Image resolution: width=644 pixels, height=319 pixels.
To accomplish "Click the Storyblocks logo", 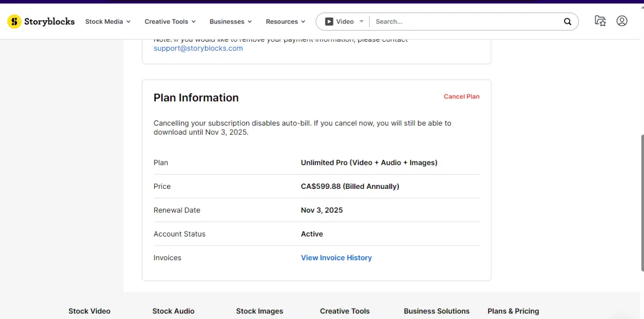I will [41, 22].
